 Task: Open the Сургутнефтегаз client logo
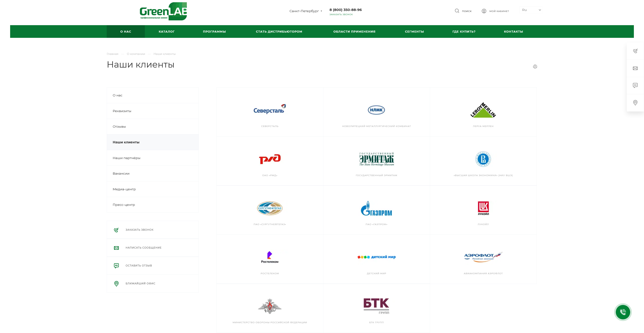click(x=269, y=208)
